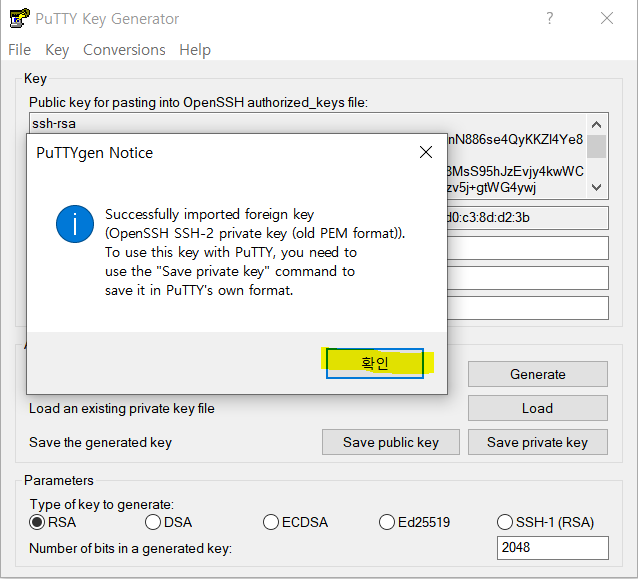Viewport: 638px width, 579px height.
Task: Click the Load button
Action: [537, 408]
